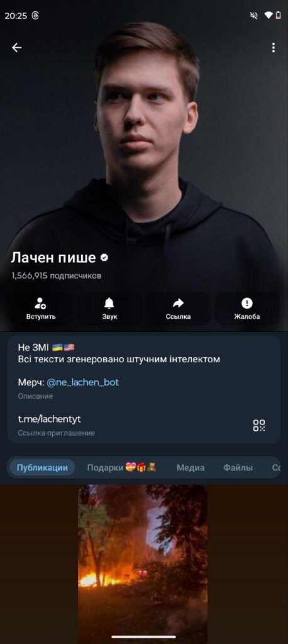This screenshot has width=288, height=644.
Task: Report the channel with the Жалоба button
Action: coord(247,309)
